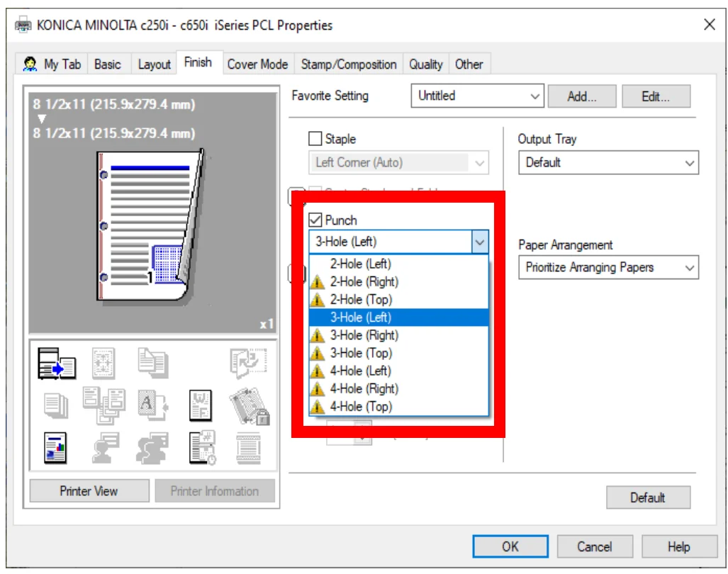Click the upper 8 1/2x11 paper size text
Screen dimensions: 728x574
114,104
